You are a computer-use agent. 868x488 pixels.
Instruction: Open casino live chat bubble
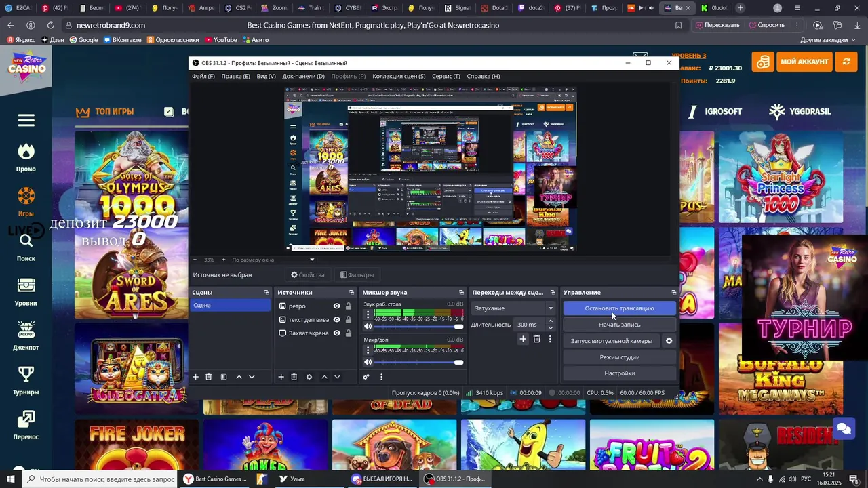(x=844, y=428)
